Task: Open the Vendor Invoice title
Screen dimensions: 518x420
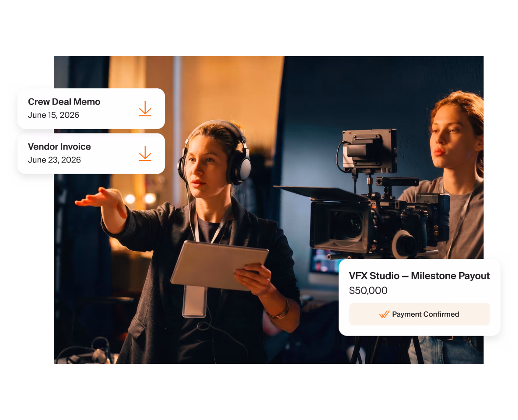Action: pos(59,147)
